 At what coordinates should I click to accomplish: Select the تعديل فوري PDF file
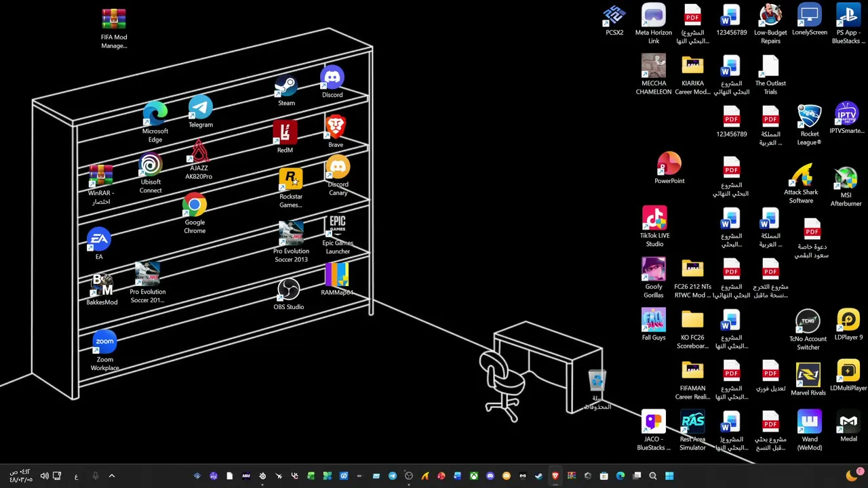click(770, 376)
